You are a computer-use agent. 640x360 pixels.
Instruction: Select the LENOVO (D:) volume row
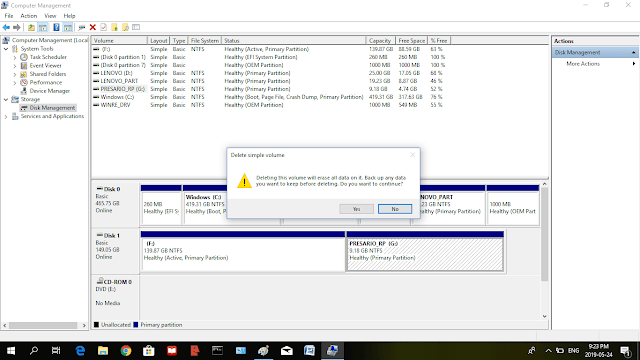[269, 73]
